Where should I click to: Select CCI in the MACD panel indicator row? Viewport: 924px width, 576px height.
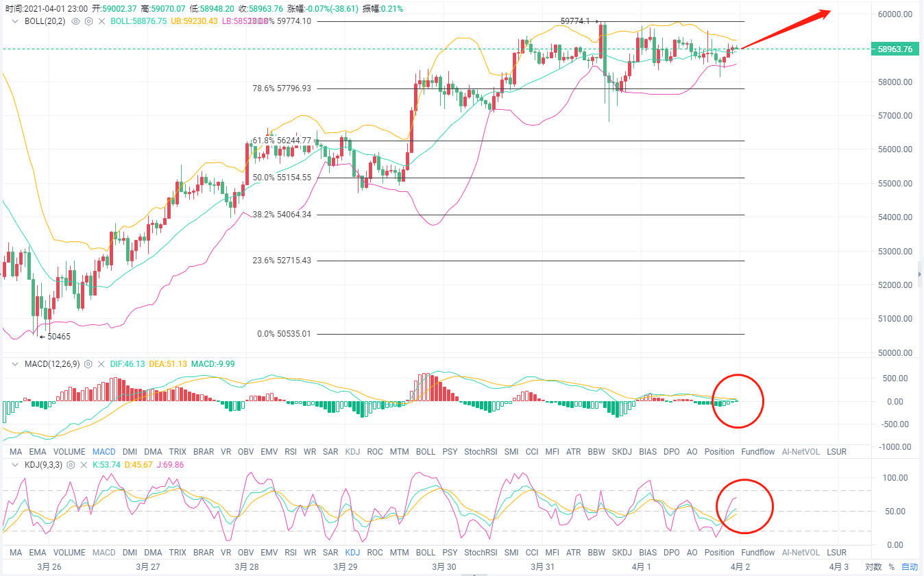[532, 452]
